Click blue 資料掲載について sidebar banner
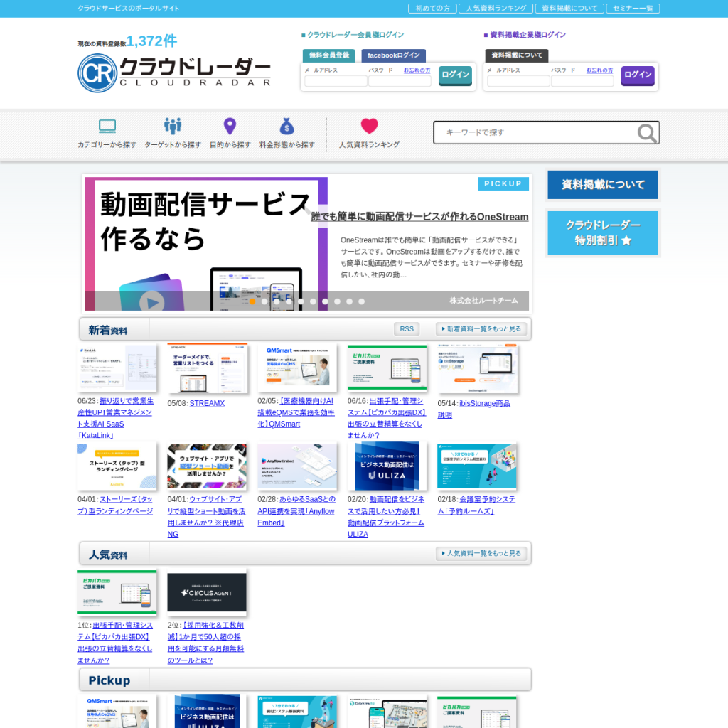728x728 pixels. pos(603,185)
